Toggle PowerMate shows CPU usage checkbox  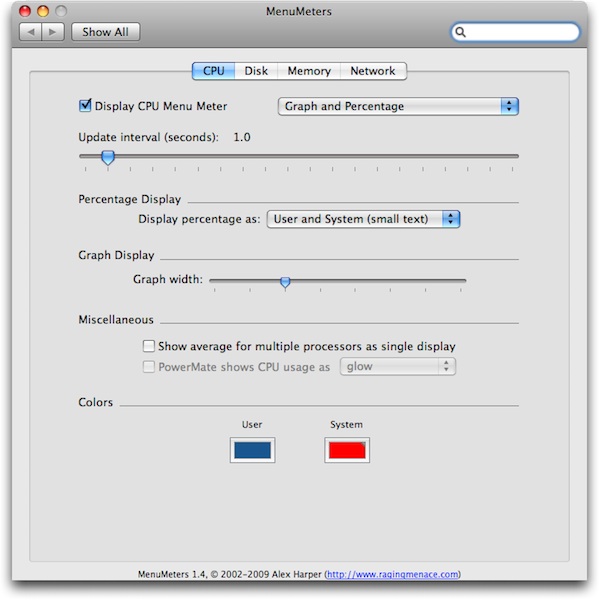click(149, 367)
